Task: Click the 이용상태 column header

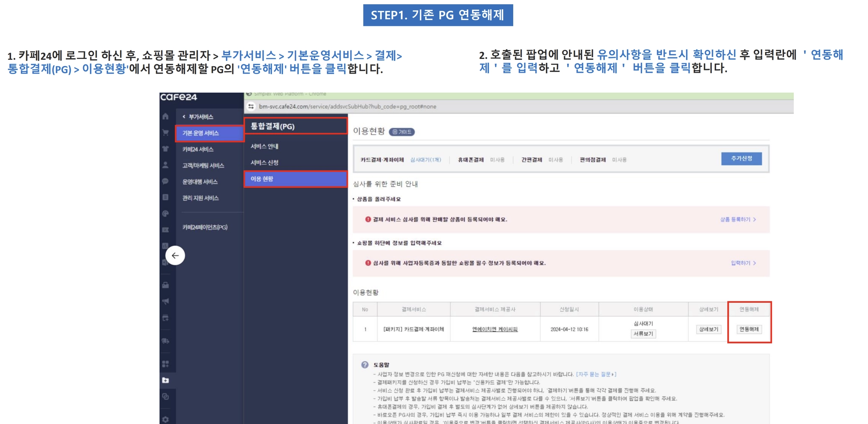Action: tap(643, 309)
